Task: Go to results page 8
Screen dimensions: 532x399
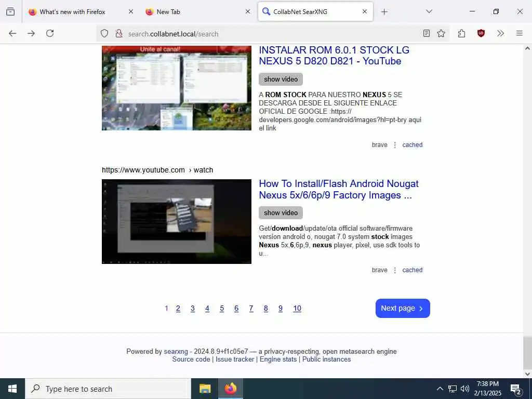Action: tap(265, 309)
